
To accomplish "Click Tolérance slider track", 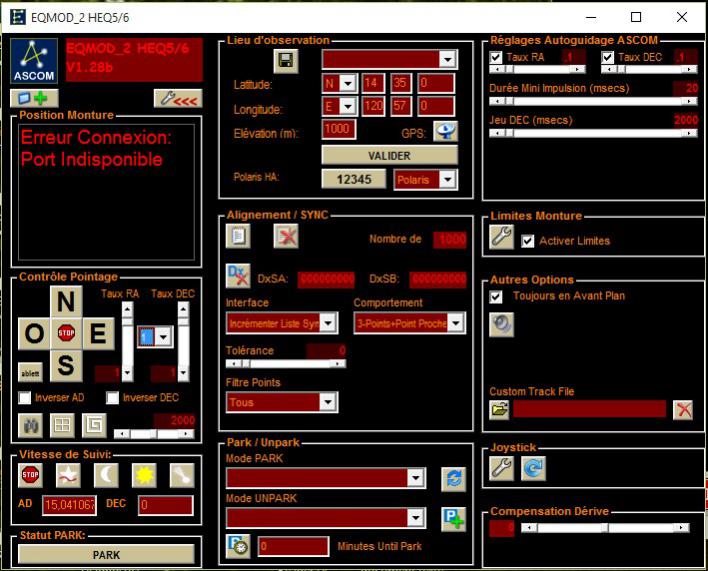I will [x=285, y=363].
